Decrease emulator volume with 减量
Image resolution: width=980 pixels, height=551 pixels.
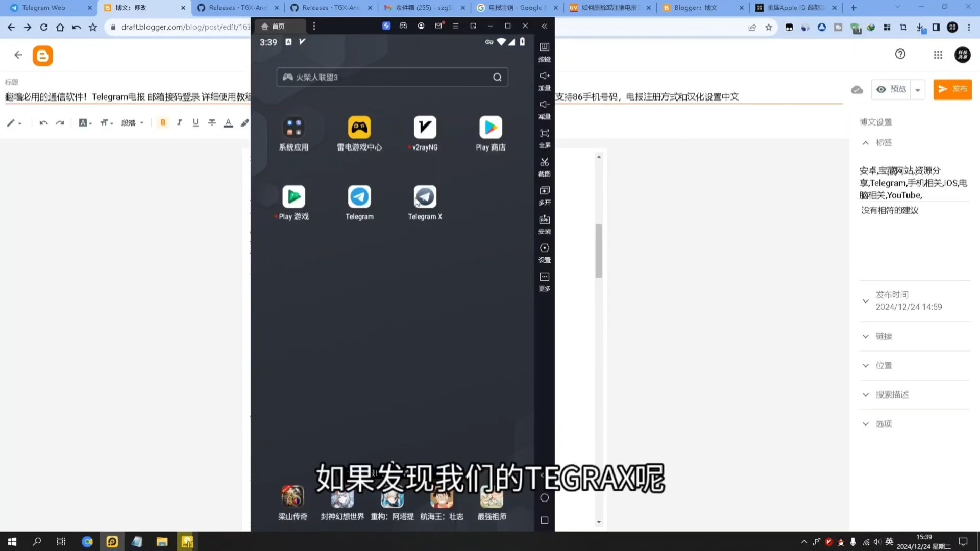[x=545, y=104]
